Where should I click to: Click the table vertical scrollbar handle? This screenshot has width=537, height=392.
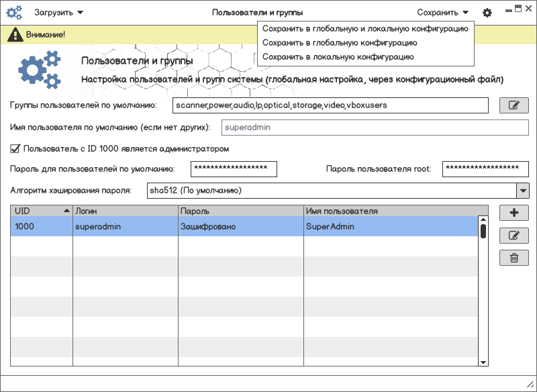pyautogui.click(x=483, y=230)
